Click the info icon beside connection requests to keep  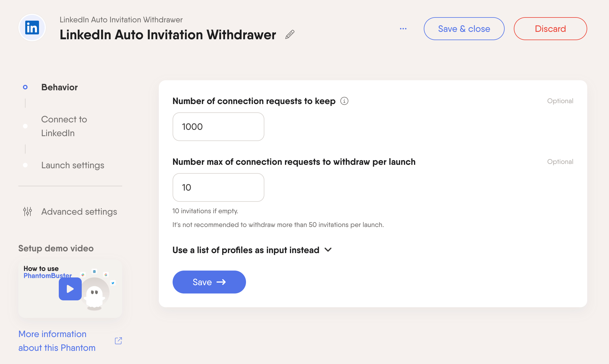point(344,101)
